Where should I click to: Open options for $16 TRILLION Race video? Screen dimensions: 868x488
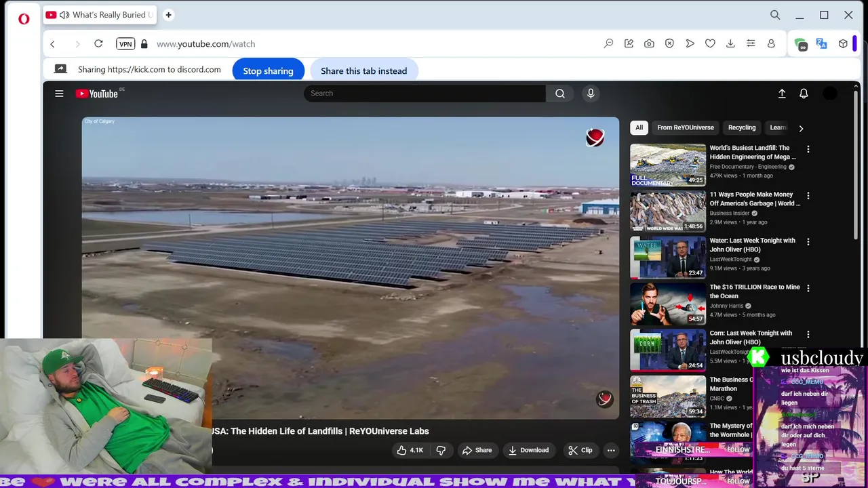(808, 288)
